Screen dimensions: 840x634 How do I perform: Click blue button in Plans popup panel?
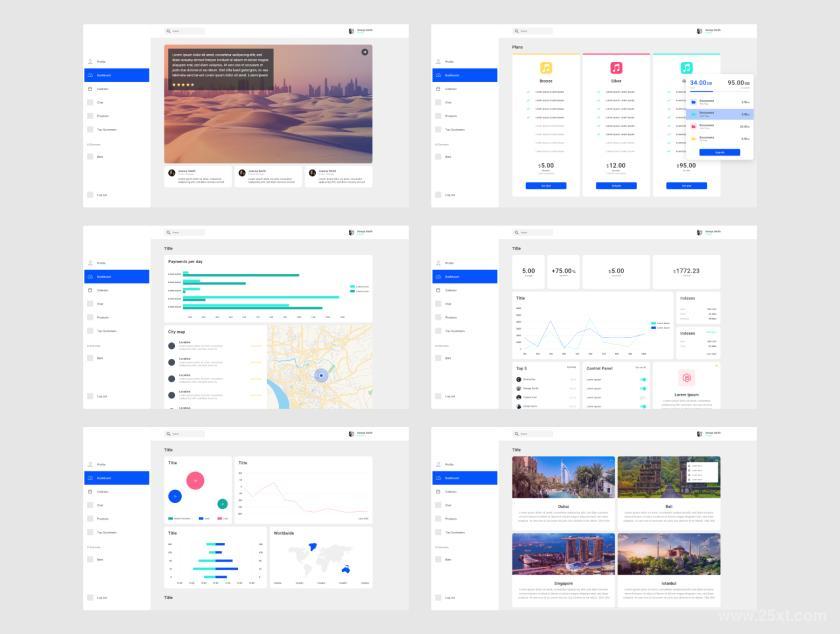[x=719, y=152]
